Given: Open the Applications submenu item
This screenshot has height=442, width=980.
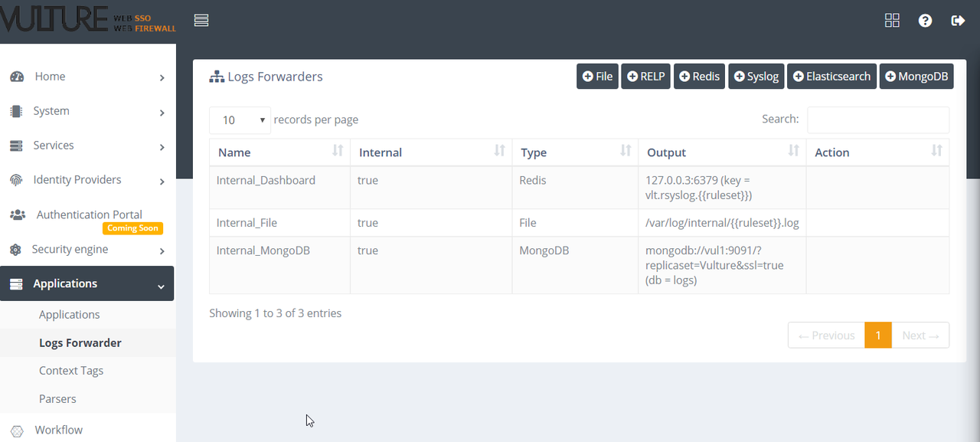Looking at the screenshot, I should (x=70, y=315).
